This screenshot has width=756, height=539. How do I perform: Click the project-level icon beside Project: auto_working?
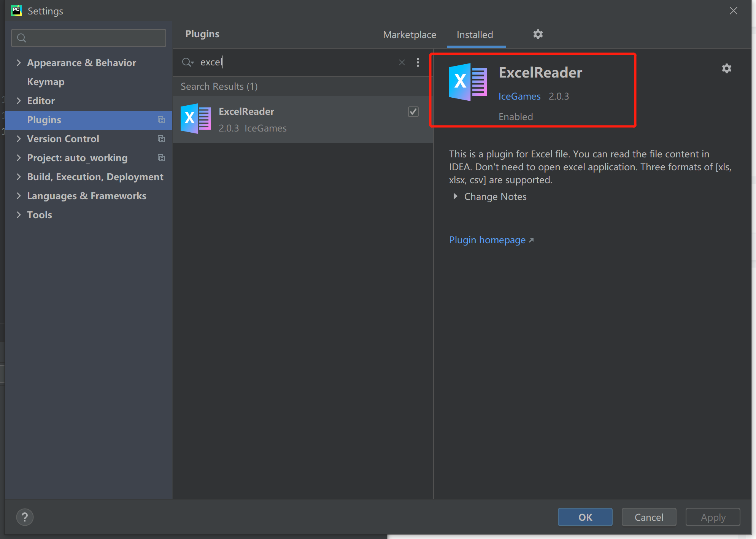point(161,158)
